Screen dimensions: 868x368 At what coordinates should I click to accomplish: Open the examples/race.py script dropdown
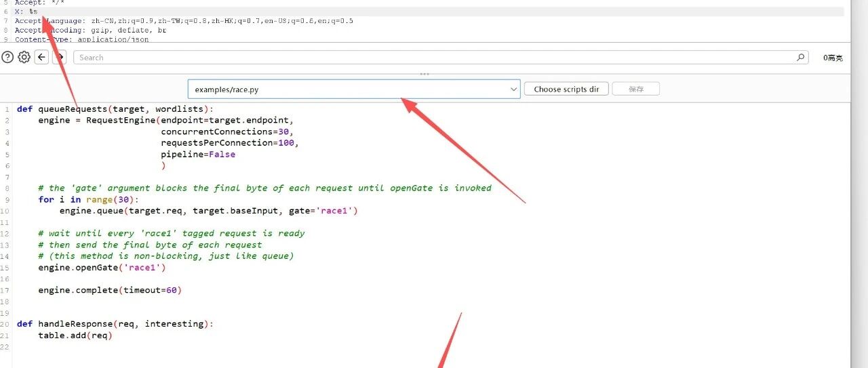point(354,89)
